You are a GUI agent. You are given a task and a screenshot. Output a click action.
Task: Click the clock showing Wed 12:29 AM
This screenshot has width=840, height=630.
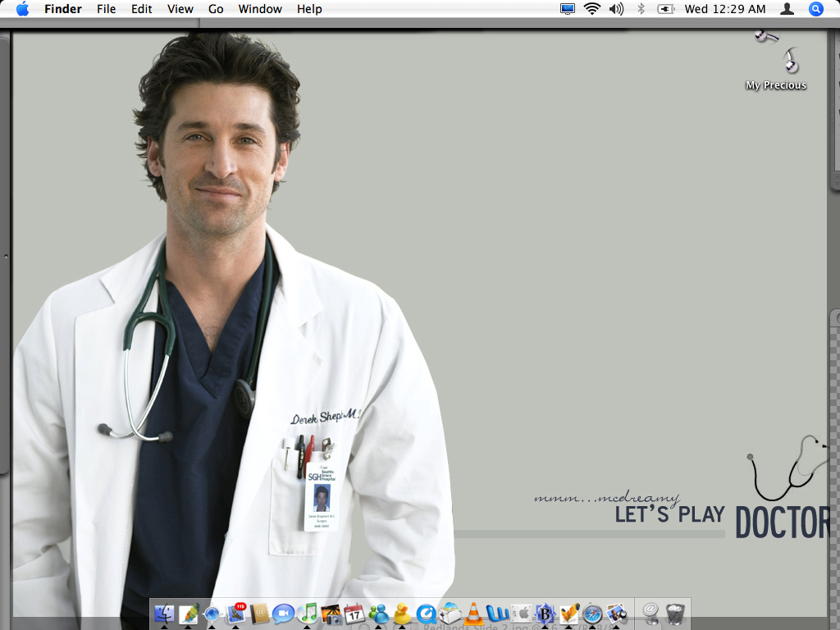pyautogui.click(x=725, y=9)
